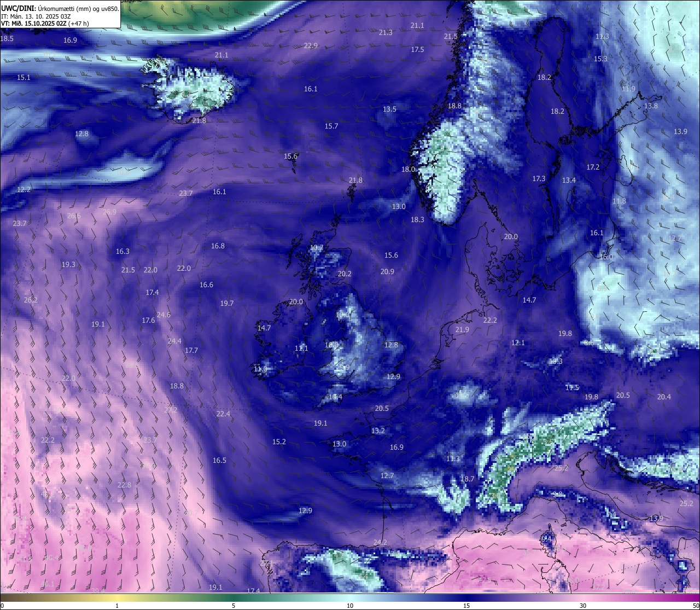Select the map value "17.7"

pos(191,351)
